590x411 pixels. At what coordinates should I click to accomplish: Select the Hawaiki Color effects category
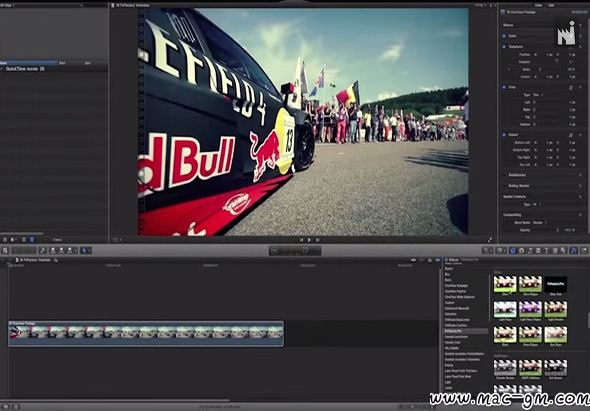[x=453, y=342]
